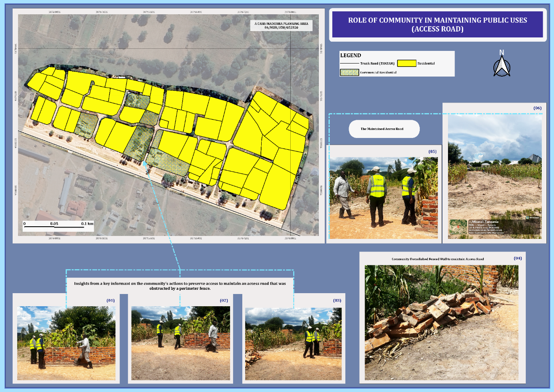The image size is (554, 392).
Task: Click the 'Role of Community' title banner
Action: click(437, 24)
